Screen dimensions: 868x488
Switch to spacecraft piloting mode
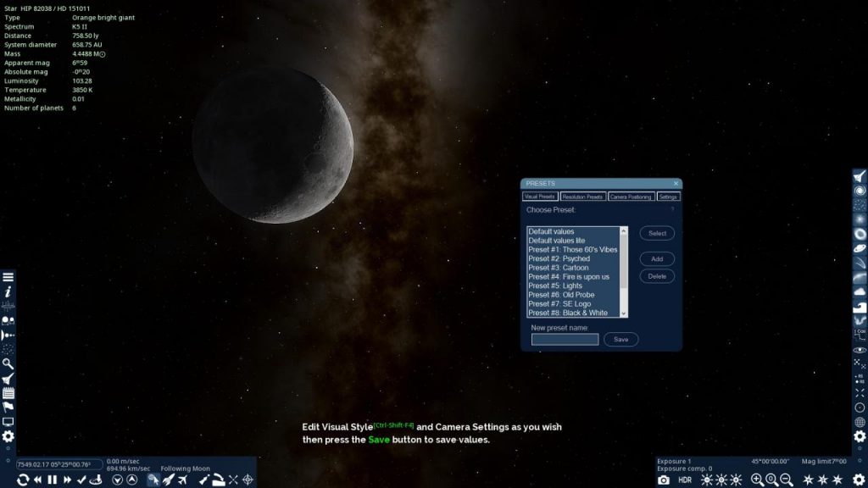(168, 480)
